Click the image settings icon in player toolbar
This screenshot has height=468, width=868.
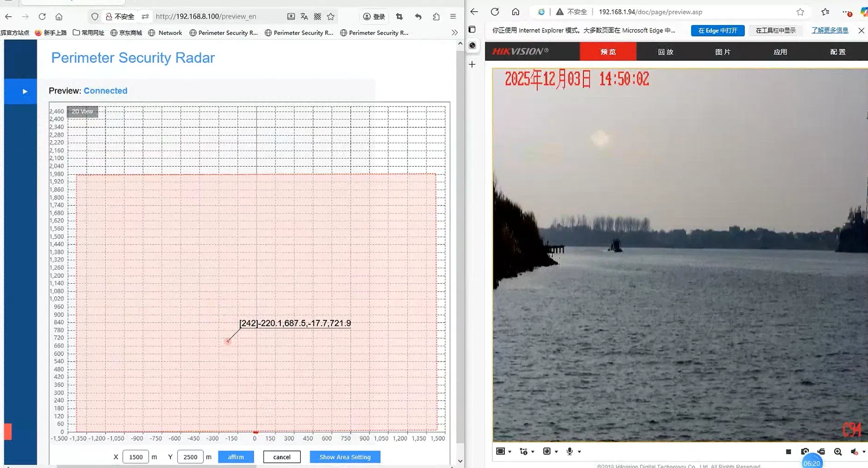coord(547,451)
